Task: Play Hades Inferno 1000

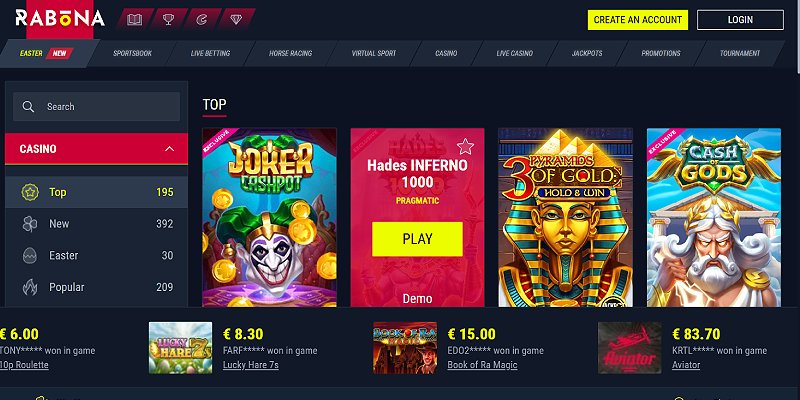Action: tap(417, 239)
